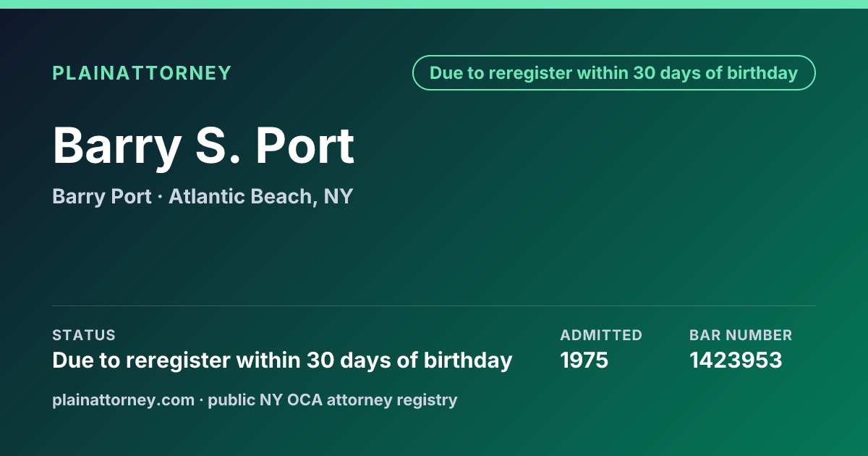Click 'Barry' in the large name heading
Image resolution: width=868 pixels, height=456 pixels.
[x=117, y=147]
